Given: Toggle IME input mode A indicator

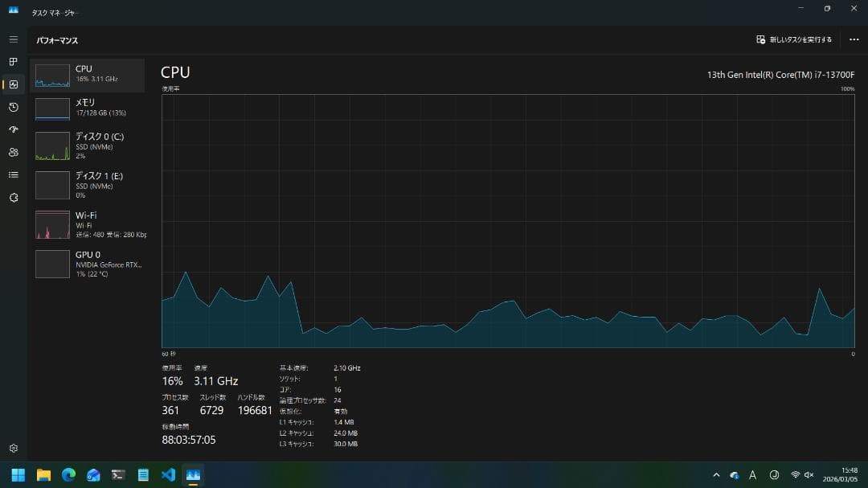Looking at the screenshot, I should (x=752, y=475).
